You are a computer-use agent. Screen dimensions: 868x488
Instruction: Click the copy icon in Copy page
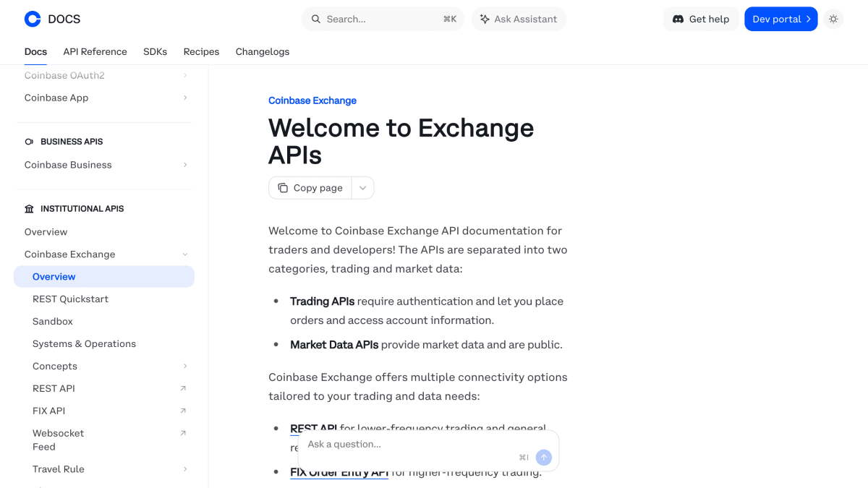(283, 188)
